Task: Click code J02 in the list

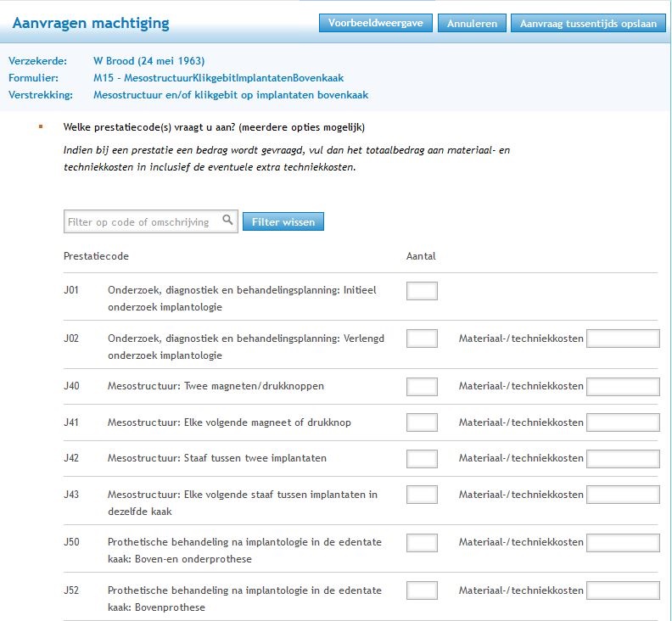Action: [x=71, y=338]
